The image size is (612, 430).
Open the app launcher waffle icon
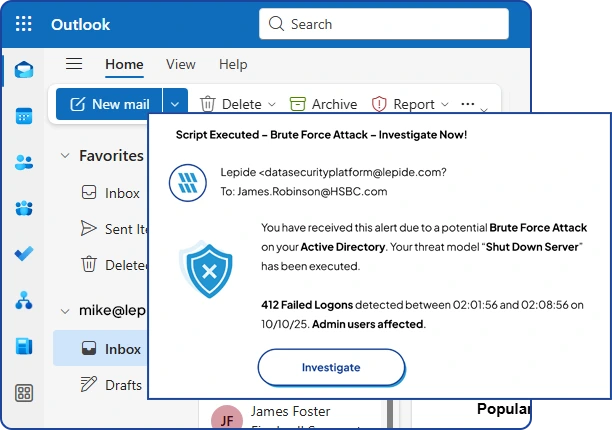point(24,24)
